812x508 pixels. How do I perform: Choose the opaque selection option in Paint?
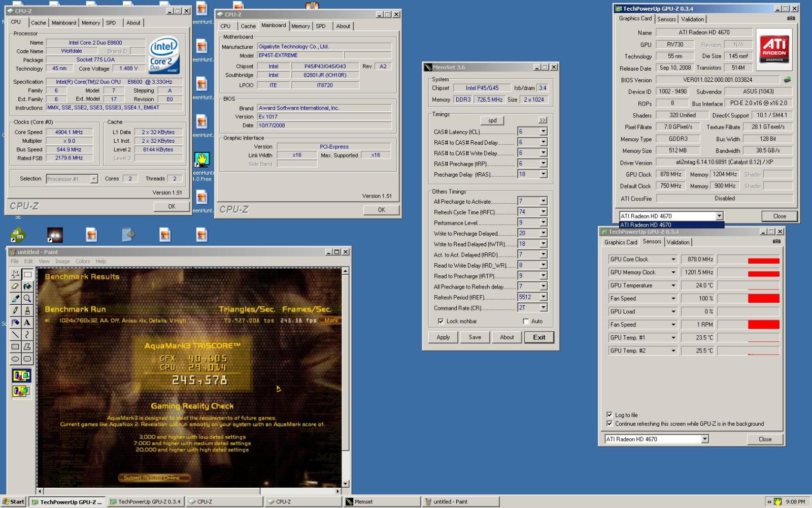pyautogui.click(x=21, y=376)
